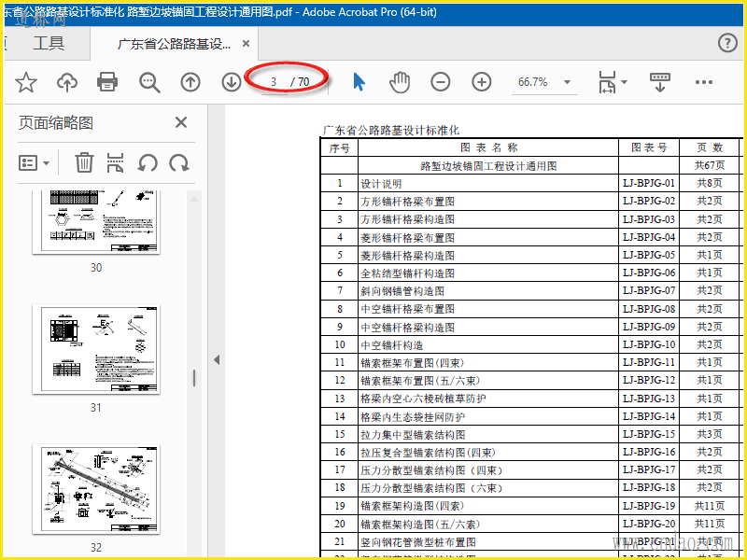Click the scroll up arrow in the thumbnails panel
747x560 pixels.
tap(194, 199)
